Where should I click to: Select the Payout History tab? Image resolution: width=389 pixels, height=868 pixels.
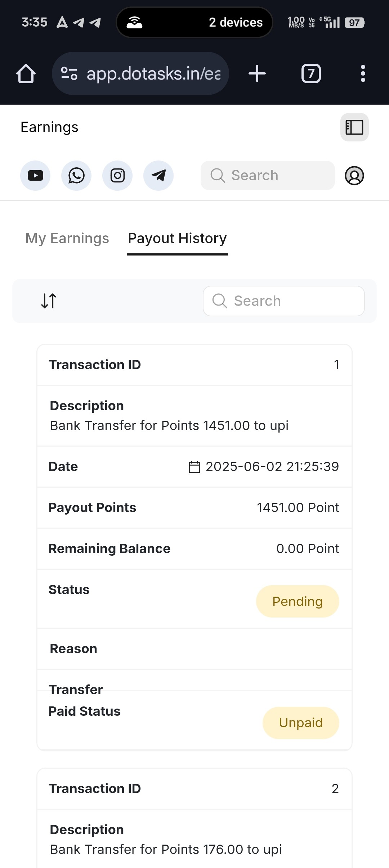177,238
